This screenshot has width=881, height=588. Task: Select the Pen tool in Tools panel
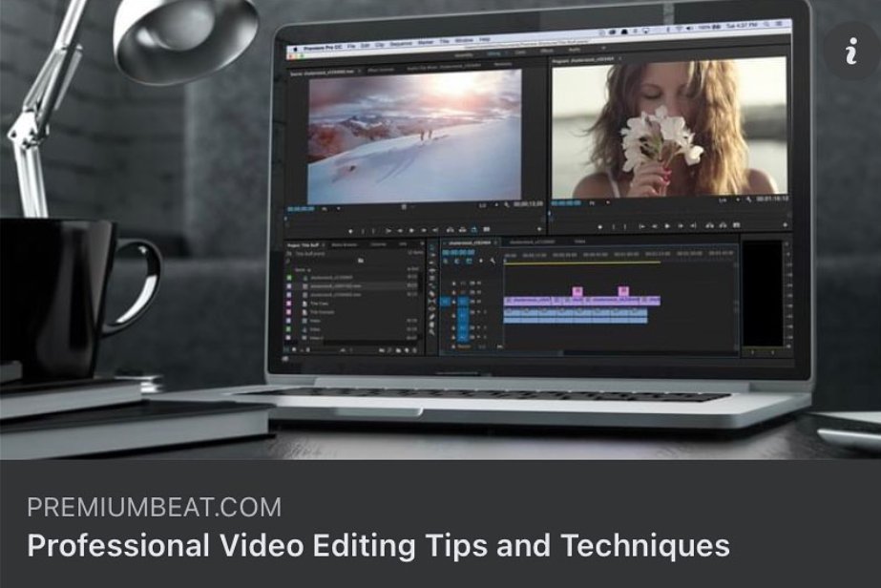coord(431,317)
